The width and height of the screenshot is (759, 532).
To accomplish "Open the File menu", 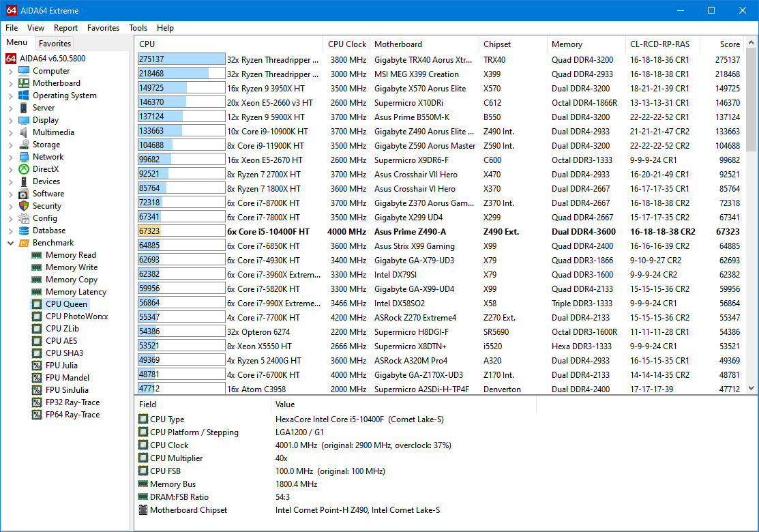I will click(x=12, y=27).
